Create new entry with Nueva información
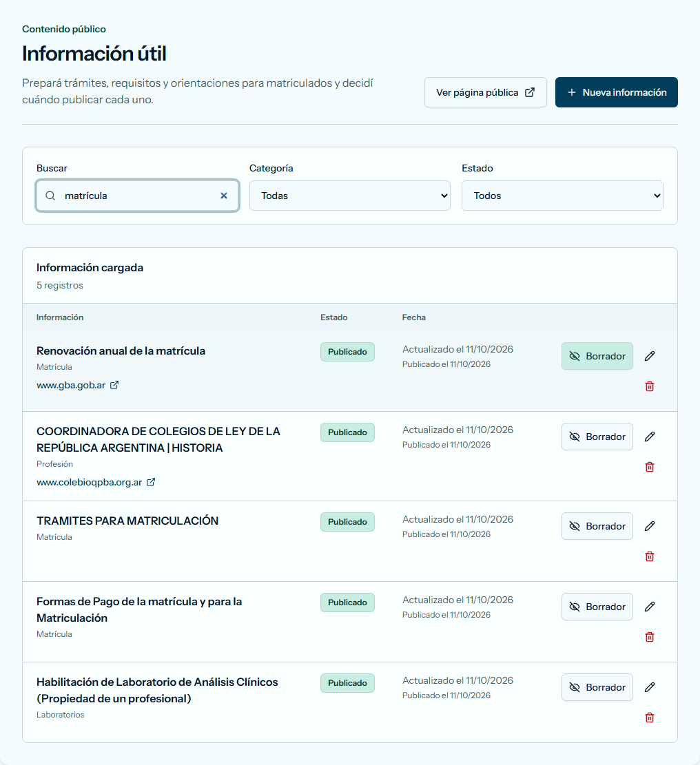The width and height of the screenshot is (700, 765). 616,92
